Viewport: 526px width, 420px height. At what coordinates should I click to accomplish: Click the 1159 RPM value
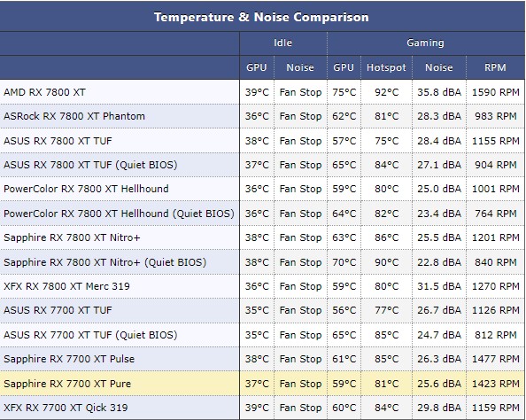496,408
